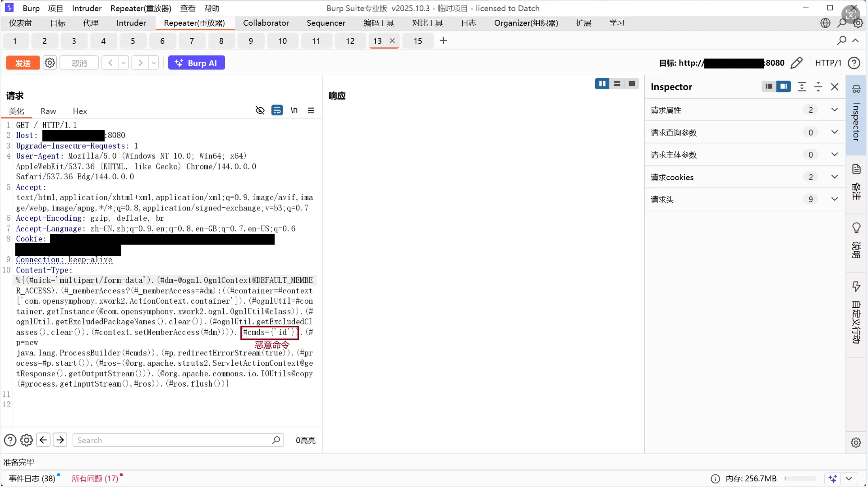
Task: Switch request view to Raw
Action: (48, 111)
